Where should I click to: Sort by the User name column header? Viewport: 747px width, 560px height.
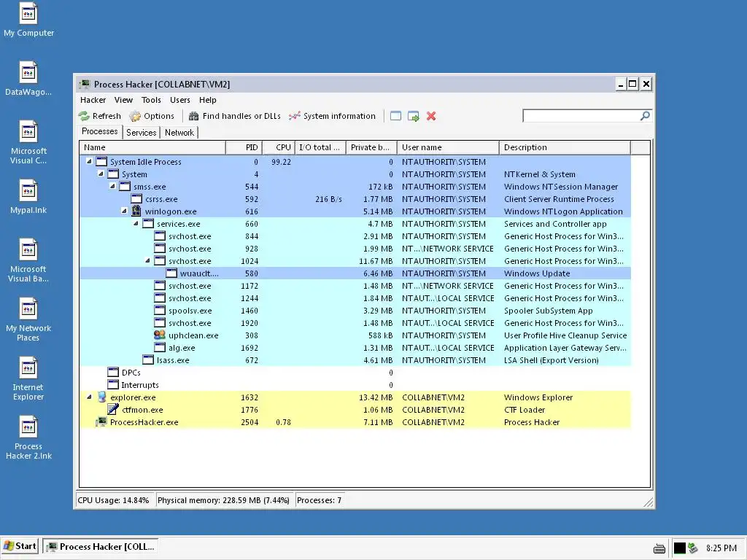coord(449,147)
